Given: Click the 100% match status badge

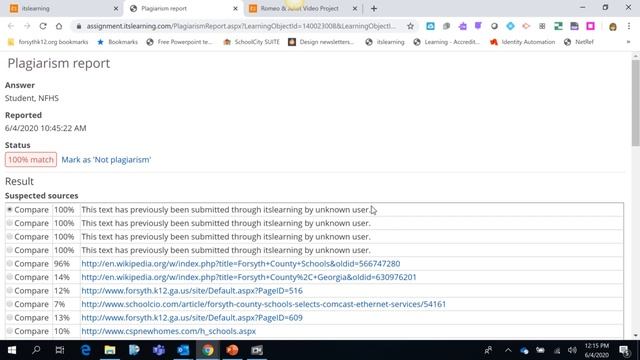Looking at the screenshot, I should 31,160.
